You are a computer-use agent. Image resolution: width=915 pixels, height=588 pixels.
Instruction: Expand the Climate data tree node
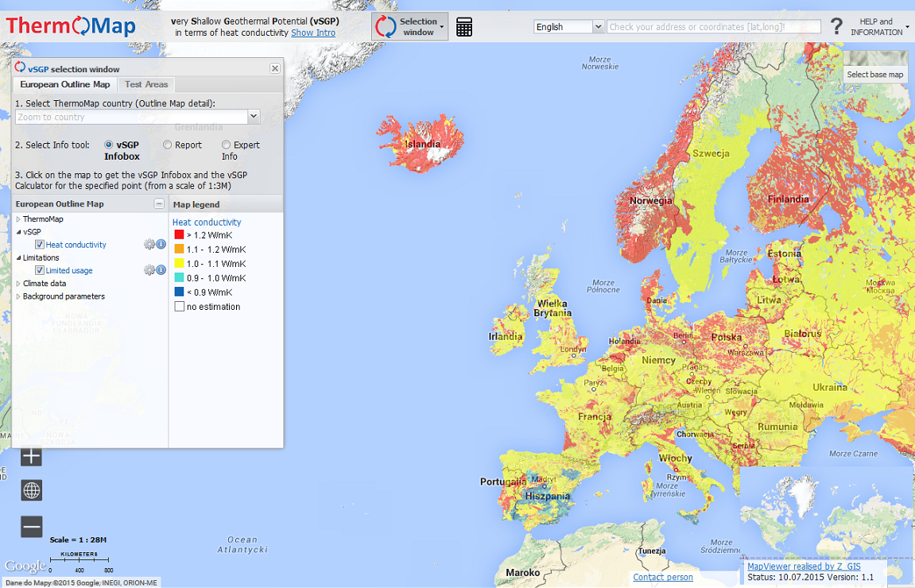click(18, 284)
